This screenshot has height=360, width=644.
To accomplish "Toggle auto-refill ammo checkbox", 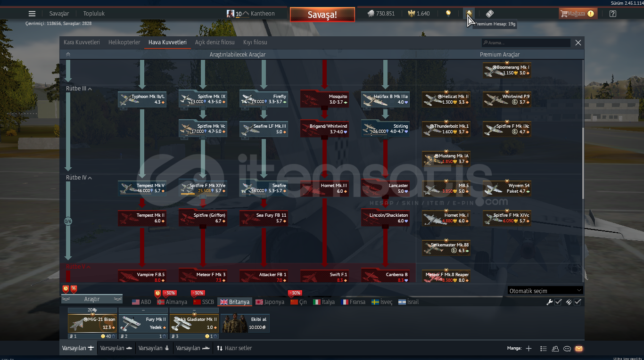I will pyautogui.click(x=578, y=302).
